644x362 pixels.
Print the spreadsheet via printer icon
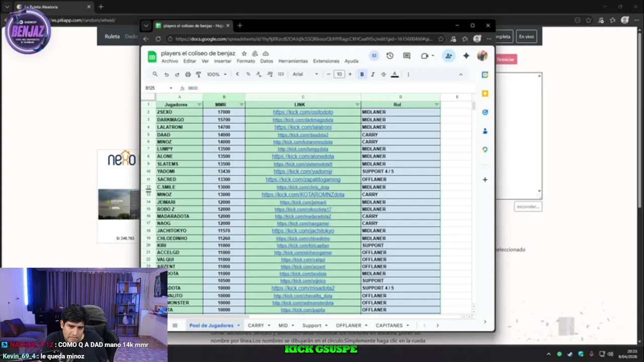pos(188,74)
